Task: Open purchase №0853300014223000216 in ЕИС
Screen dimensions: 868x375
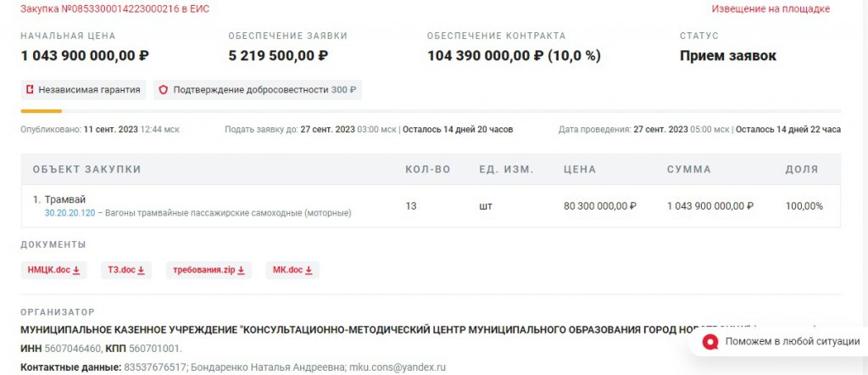Action: click(114, 9)
